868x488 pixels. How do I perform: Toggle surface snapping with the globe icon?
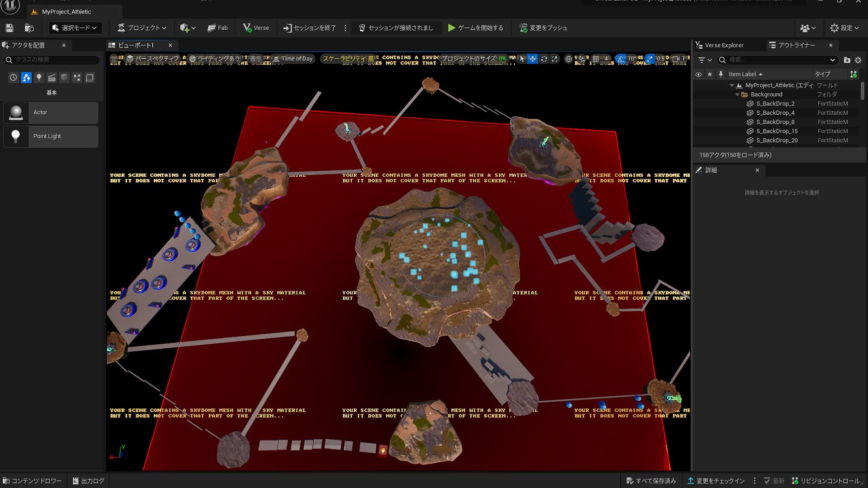click(568, 59)
